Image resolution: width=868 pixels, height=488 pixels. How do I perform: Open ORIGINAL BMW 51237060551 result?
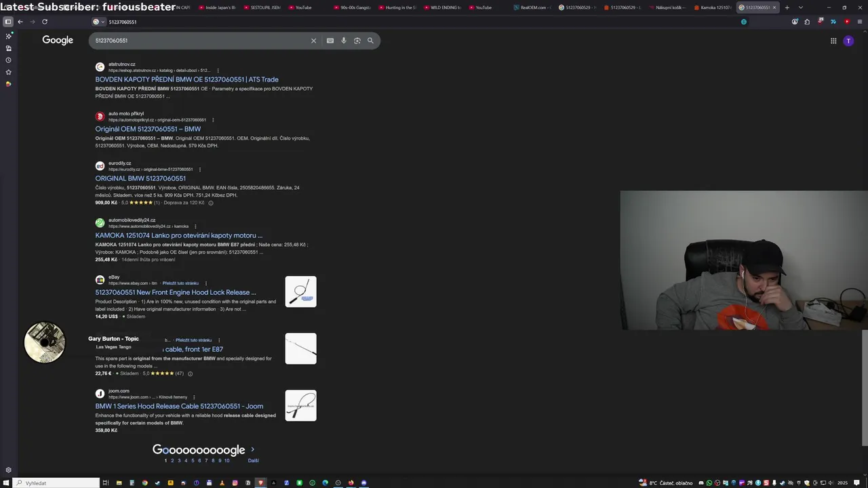pyautogui.click(x=140, y=178)
